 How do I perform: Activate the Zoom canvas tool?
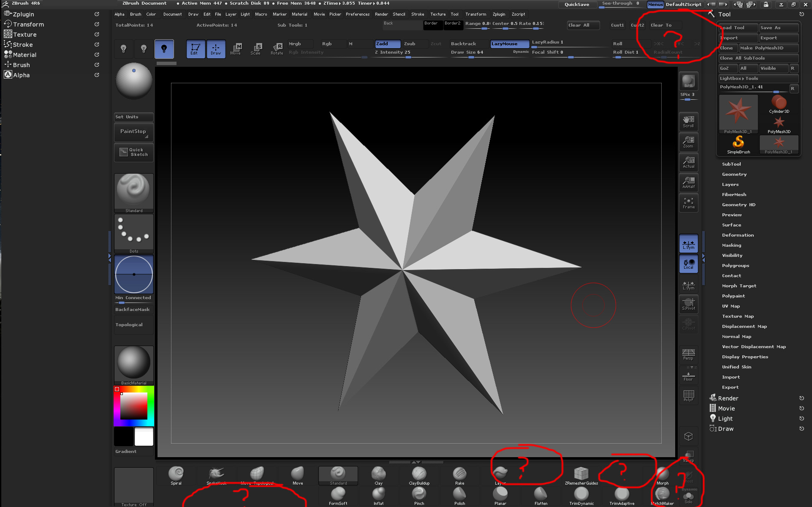688,142
